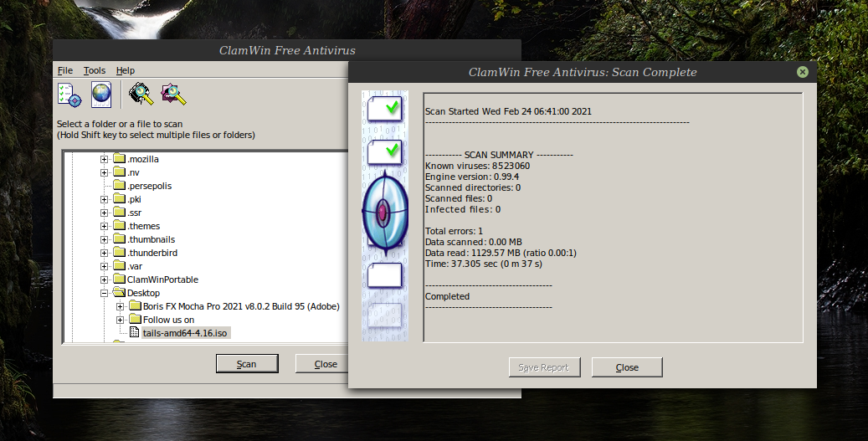Expand the .ssr folder node

pyautogui.click(x=104, y=213)
